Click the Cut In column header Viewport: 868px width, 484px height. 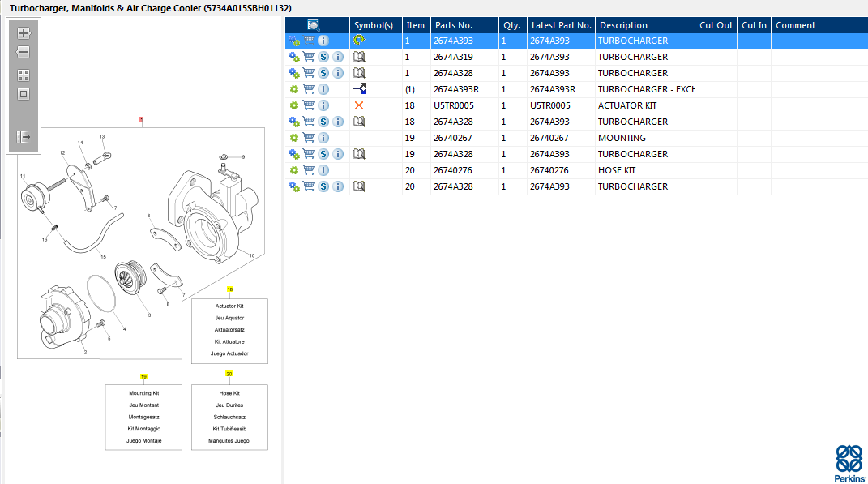pyautogui.click(x=754, y=25)
